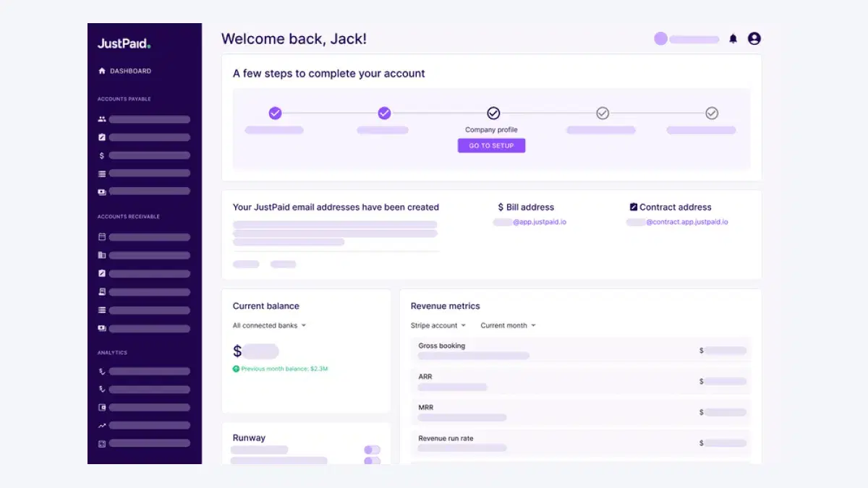Click the Contract address heading
Viewport: 868px width, 488px height.
(676, 207)
